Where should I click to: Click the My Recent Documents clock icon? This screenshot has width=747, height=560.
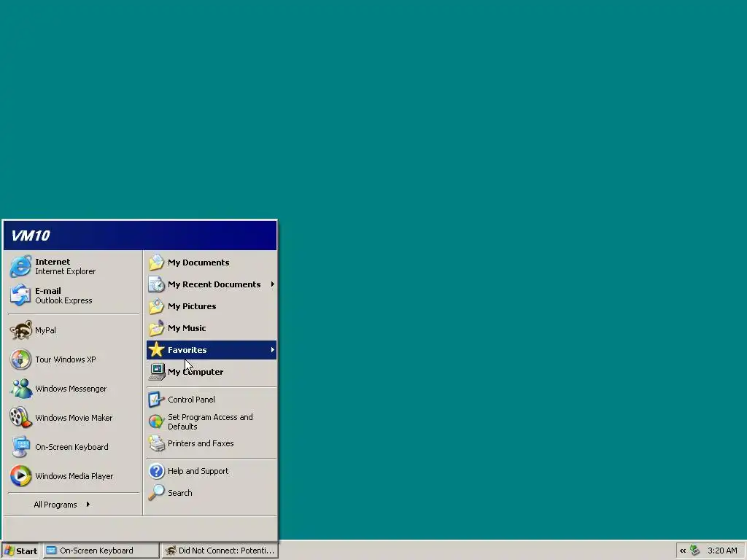click(156, 284)
